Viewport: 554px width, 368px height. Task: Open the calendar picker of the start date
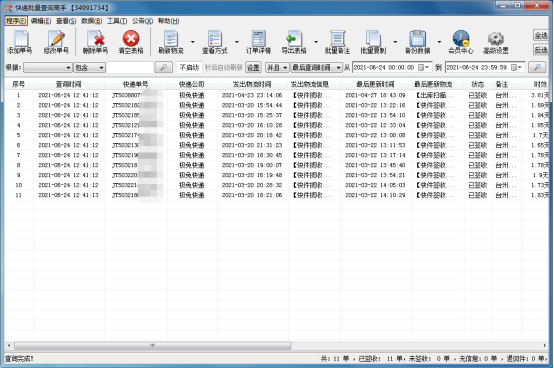pos(423,67)
